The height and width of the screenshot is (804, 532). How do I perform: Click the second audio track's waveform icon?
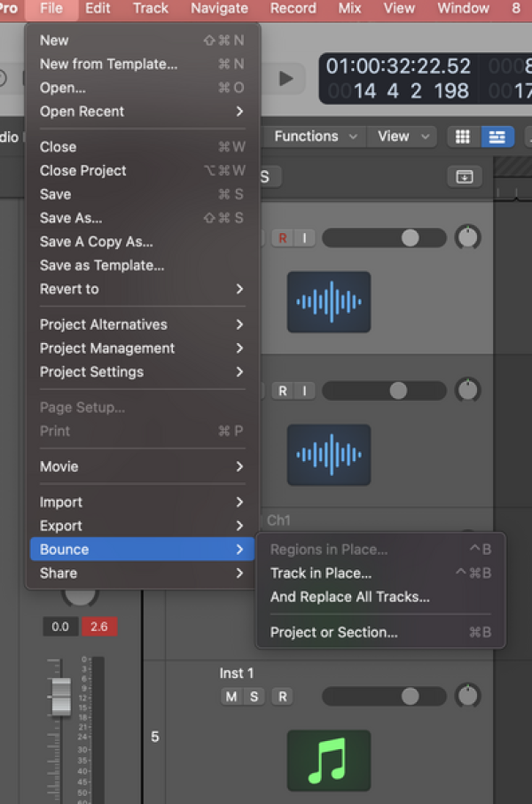(x=329, y=455)
